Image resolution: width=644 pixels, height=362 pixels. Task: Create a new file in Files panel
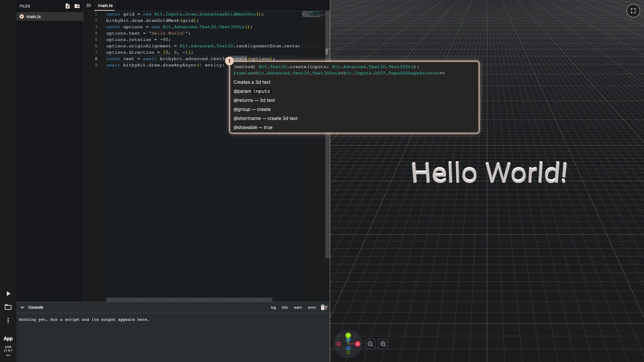67,6
